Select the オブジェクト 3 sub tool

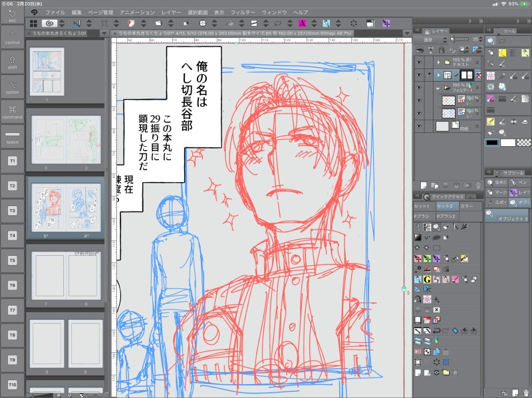[x=508, y=216]
